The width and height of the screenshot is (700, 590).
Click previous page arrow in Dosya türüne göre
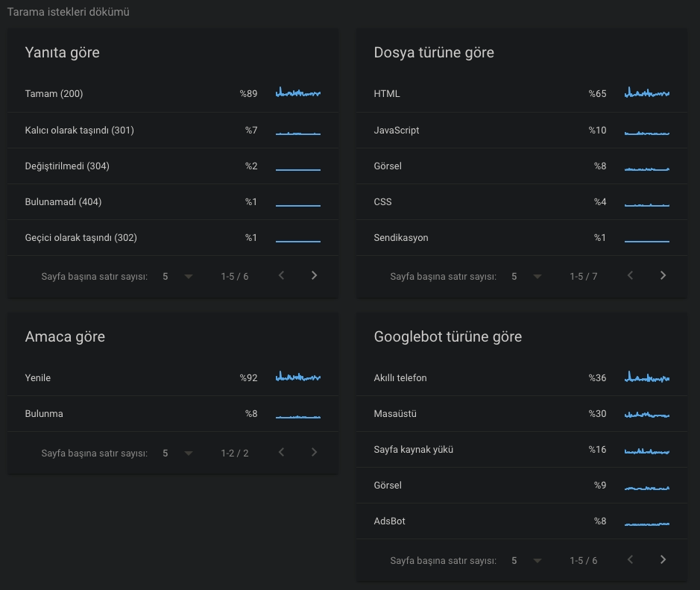tap(630, 275)
